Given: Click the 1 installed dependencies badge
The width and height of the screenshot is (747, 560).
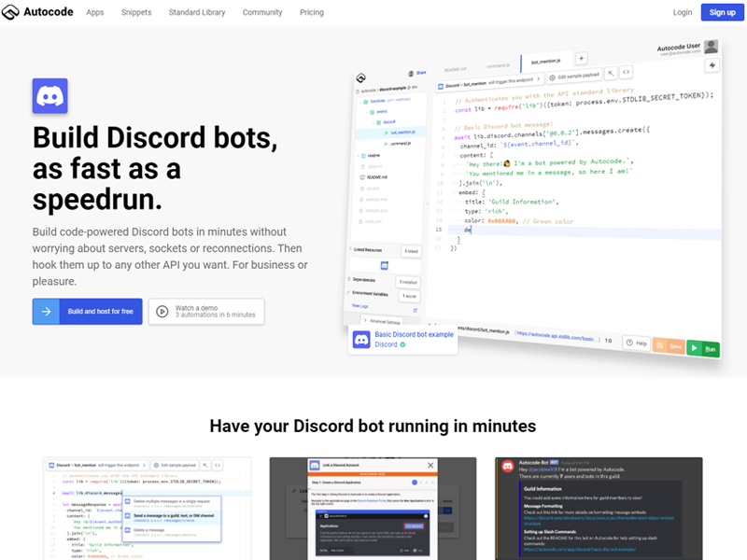Looking at the screenshot, I should (408, 282).
